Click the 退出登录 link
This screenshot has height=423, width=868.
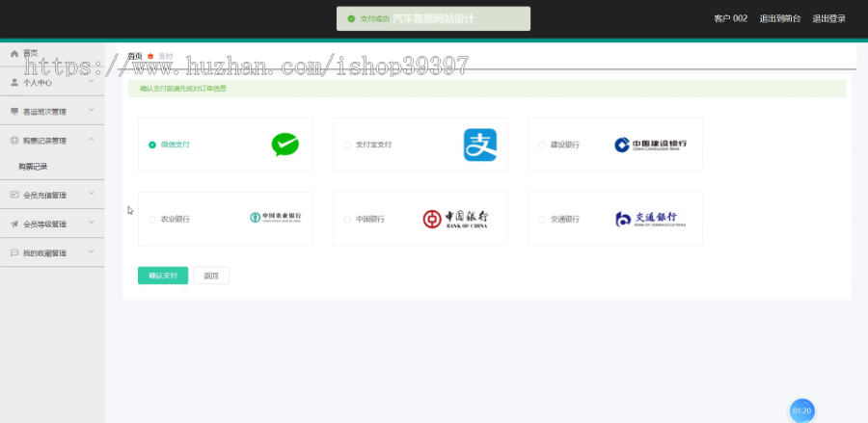pos(829,19)
